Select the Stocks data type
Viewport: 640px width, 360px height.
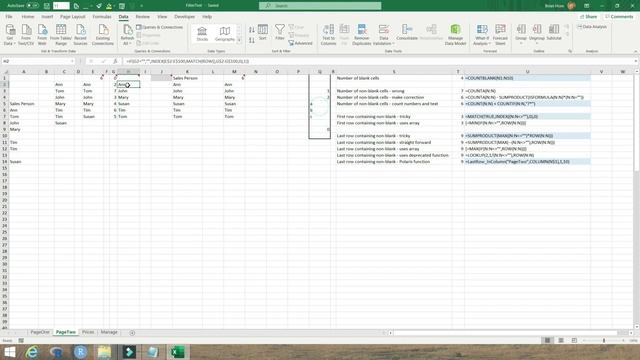(202, 34)
